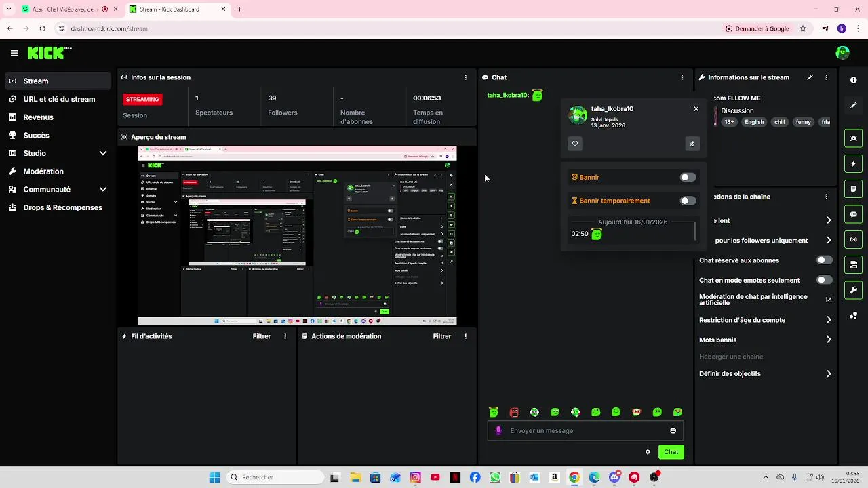Open Définir des objectifs settings
868x488 pixels.
(x=829, y=373)
